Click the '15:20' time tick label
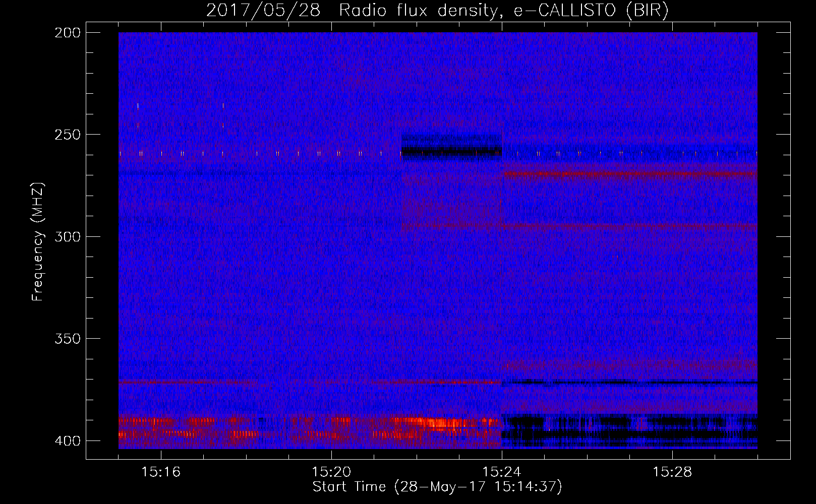This screenshot has height=504, width=816. click(331, 472)
